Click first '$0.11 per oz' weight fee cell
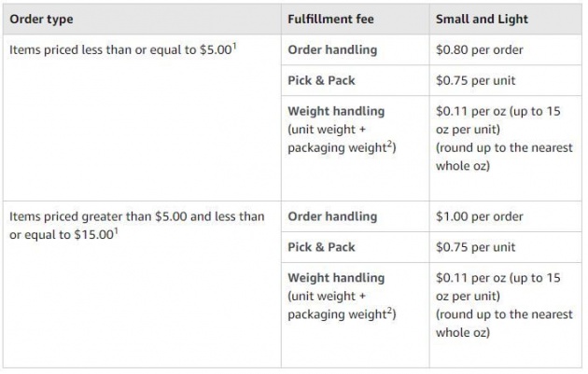Screen dimensions: 588x374 tap(506, 148)
